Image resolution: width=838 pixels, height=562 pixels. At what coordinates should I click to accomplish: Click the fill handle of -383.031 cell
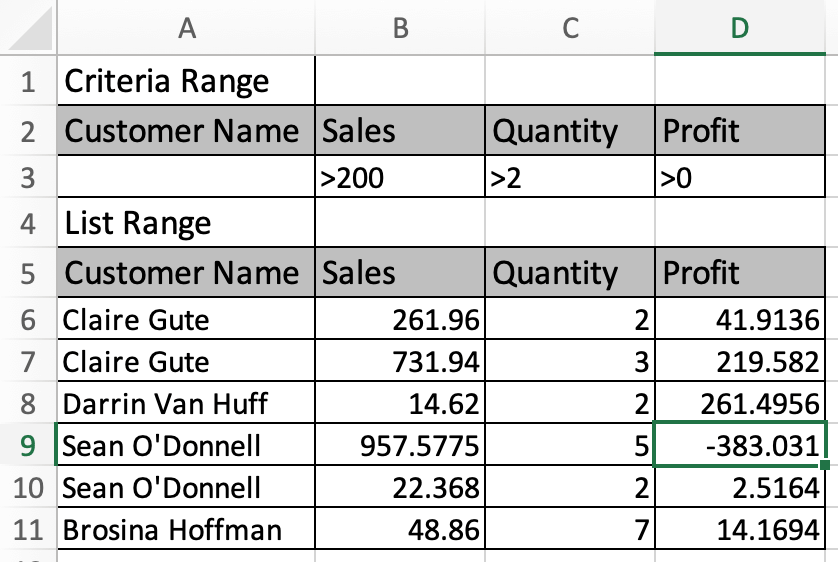pyautogui.click(x=825, y=465)
